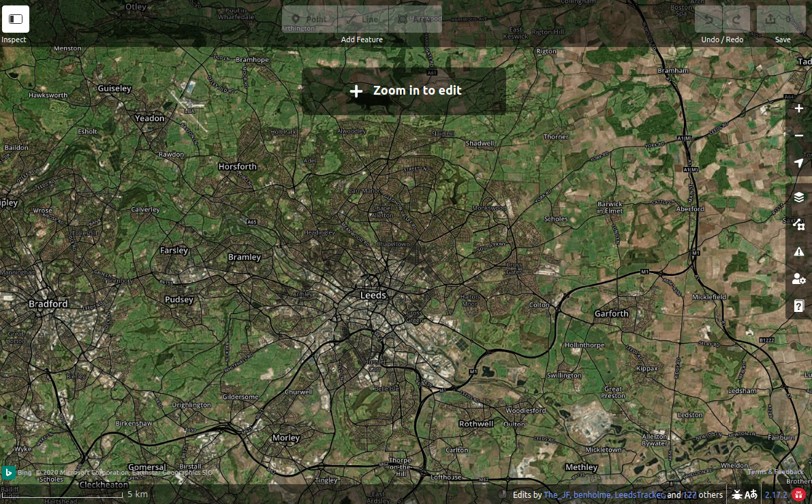Screen dimensions: 812x504
Task: Select the Point add-feature tool
Action: coord(310,19)
